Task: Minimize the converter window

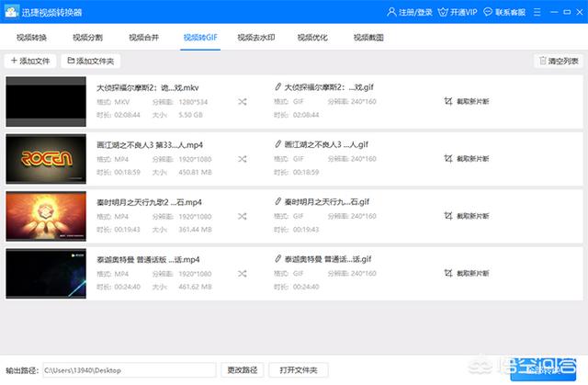Action: coord(554,12)
